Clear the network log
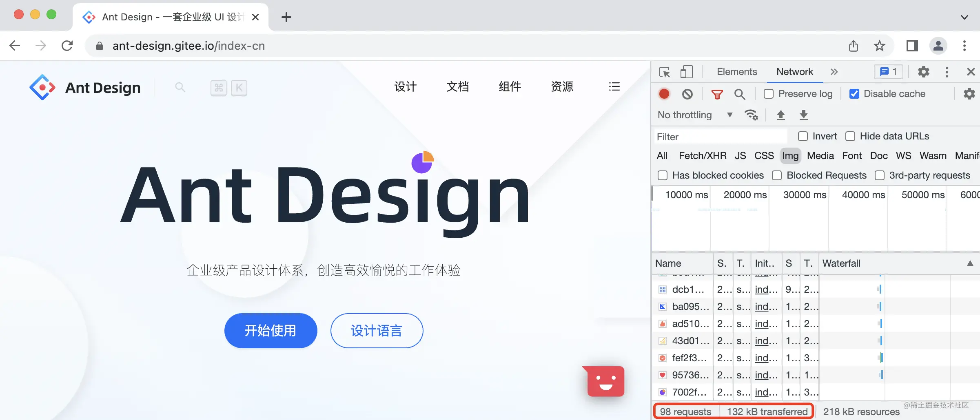The image size is (980, 420). pos(687,94)
